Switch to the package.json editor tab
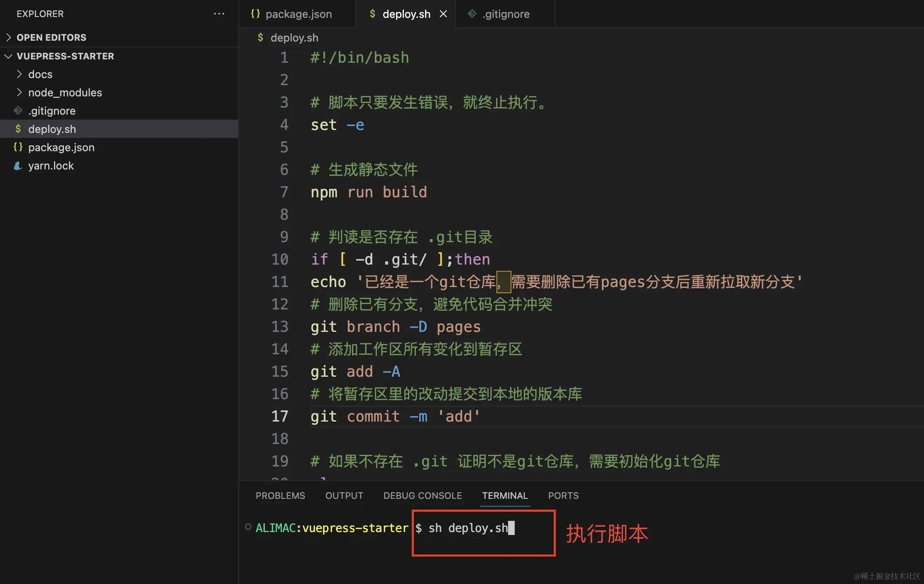 pyautogui.click(x=297, y=14)
